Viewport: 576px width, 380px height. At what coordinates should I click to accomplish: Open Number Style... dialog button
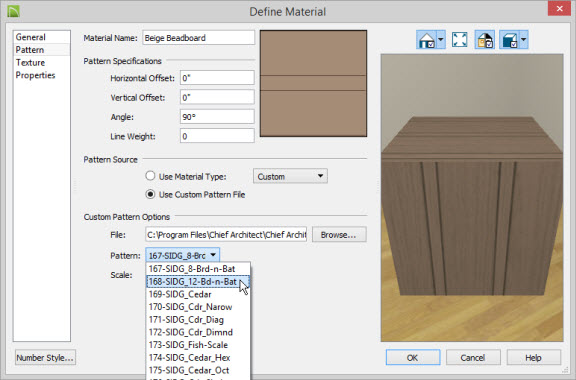[46, 358]
